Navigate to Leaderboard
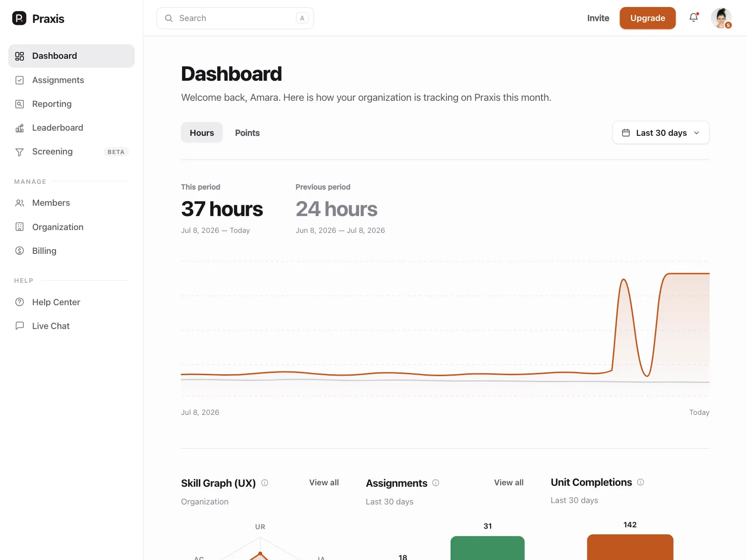The image size is (747, 560). point(71,128)
